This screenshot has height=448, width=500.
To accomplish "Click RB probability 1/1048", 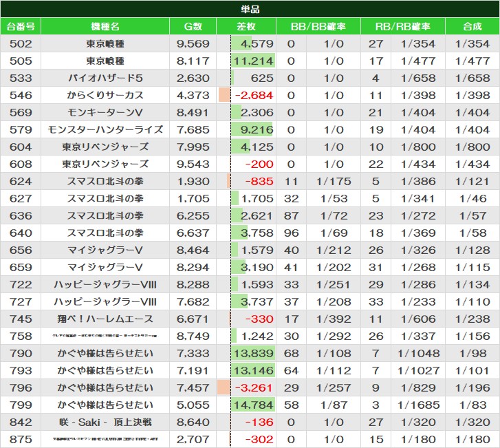I will tap(418, 354).
